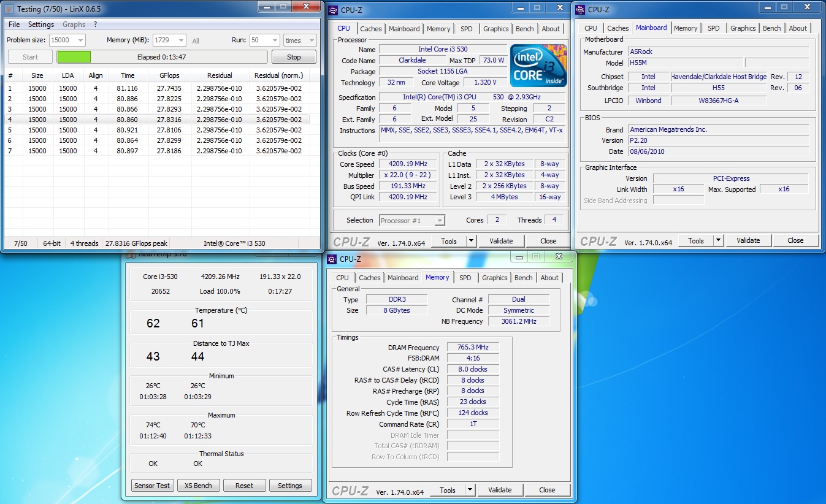Click the CPU-Z title icon in the Mainboard tab window
Image resolution: width=826 pixels, height=504 pixels.
579,9
